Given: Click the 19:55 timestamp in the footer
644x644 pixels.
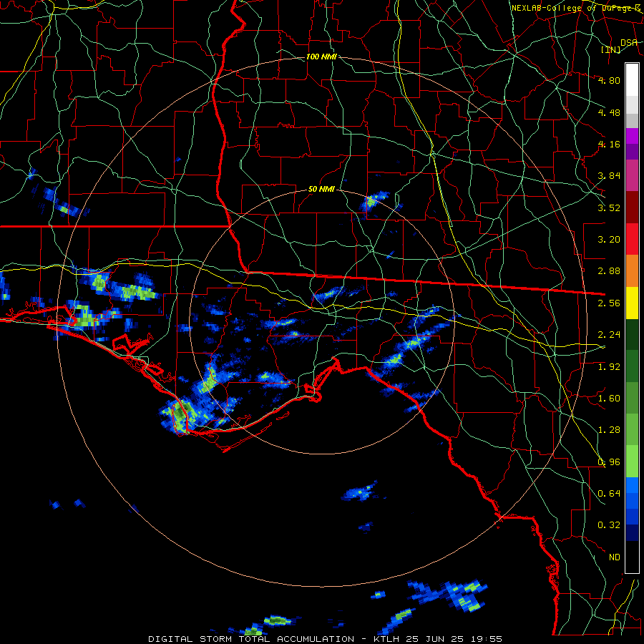Looking at the screenshot, I should [487, 639].
